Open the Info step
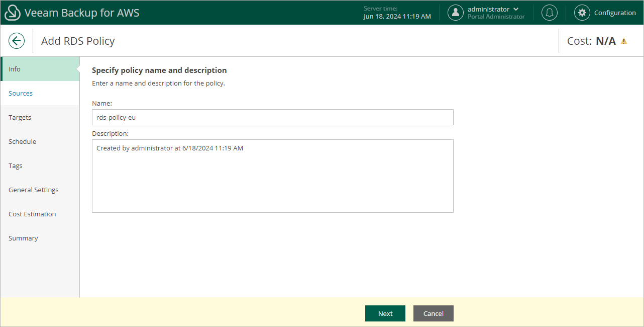Screen dimensions: 644x327 tap(40, 69)
